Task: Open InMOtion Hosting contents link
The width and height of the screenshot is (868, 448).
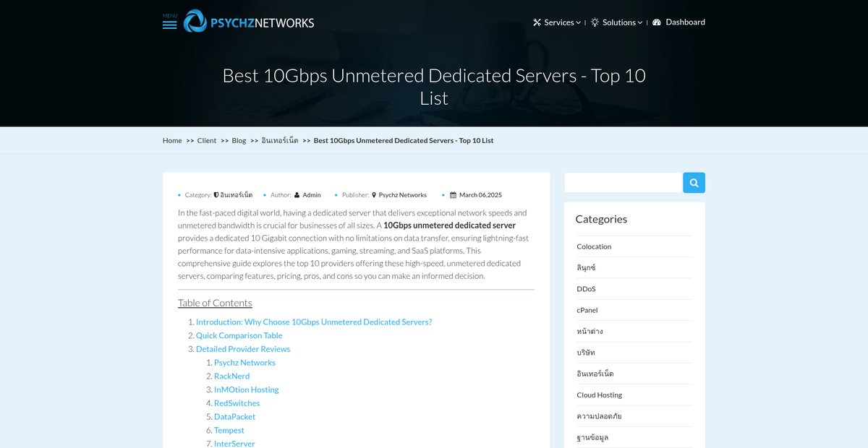Action: 246,389
